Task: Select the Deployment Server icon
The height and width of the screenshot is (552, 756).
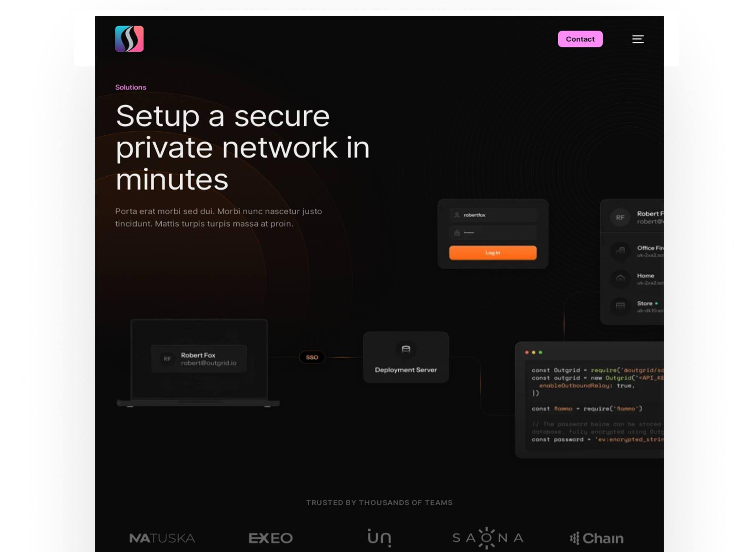Action: pyautogui.click(x=406, y=349)
